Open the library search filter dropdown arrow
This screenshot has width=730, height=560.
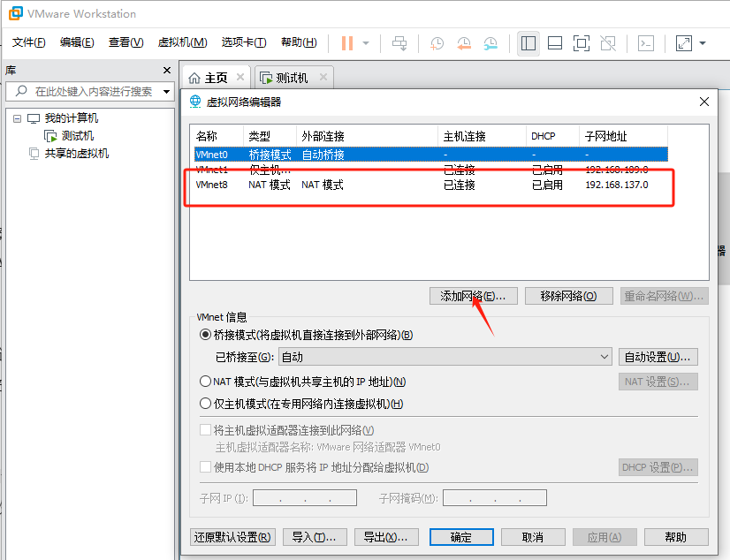click(x=166, y=92)
